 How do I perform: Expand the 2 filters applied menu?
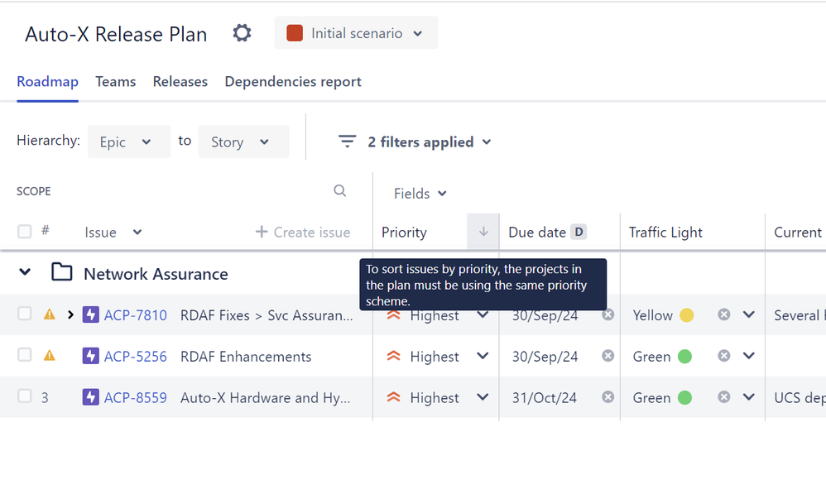(430, 142)
